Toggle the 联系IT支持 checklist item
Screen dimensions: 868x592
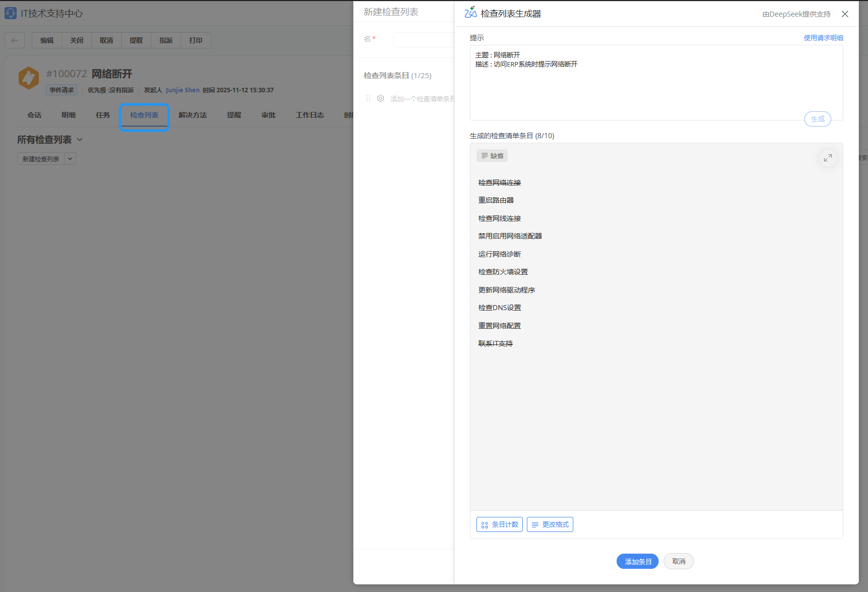point(495,343)
